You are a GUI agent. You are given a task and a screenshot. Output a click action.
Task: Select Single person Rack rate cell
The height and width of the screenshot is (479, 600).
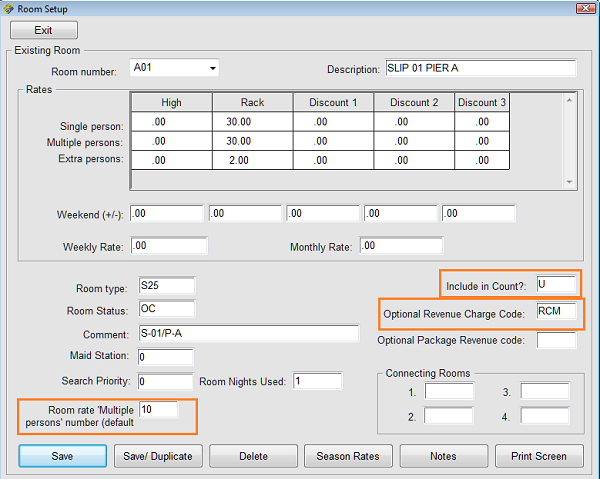253,122
